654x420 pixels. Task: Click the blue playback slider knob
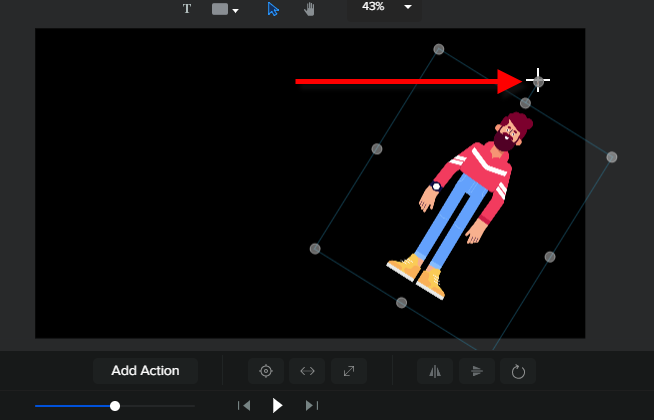pyautogui.click(x=115, y=406)
